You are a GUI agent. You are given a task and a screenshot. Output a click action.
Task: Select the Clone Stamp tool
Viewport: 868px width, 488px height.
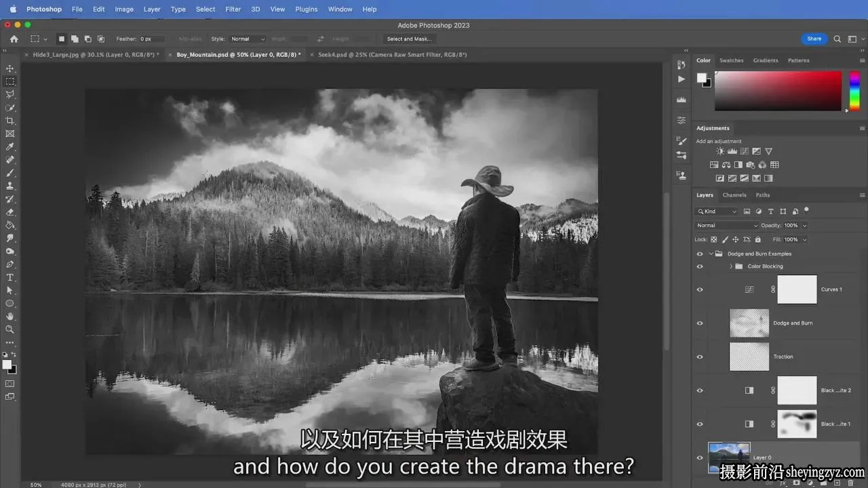coord(10,186)
